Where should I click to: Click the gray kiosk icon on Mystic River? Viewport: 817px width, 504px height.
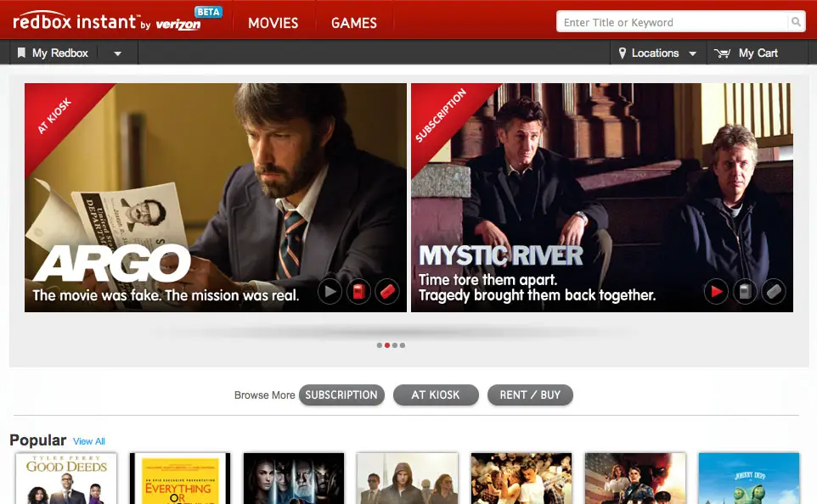tap(745, 292)
